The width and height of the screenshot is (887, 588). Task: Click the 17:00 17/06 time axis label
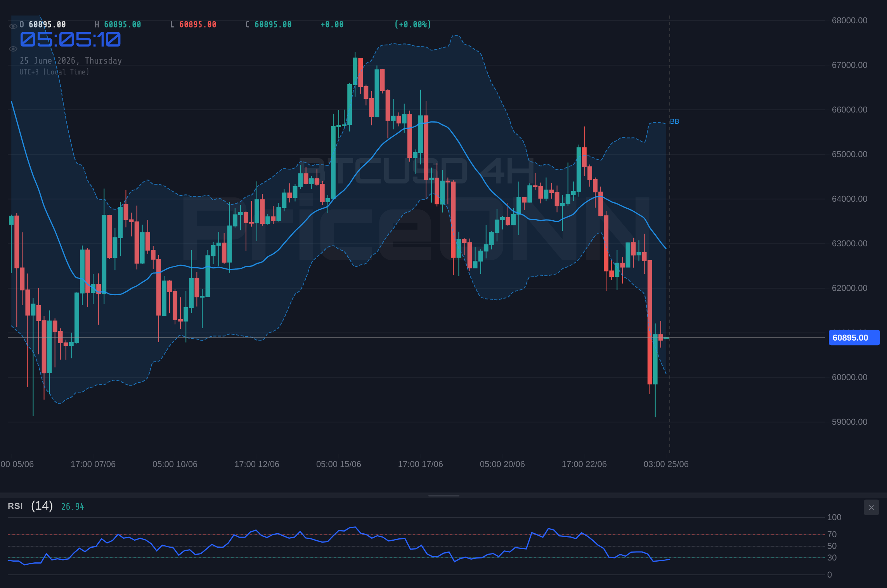(x=421, y=464)
